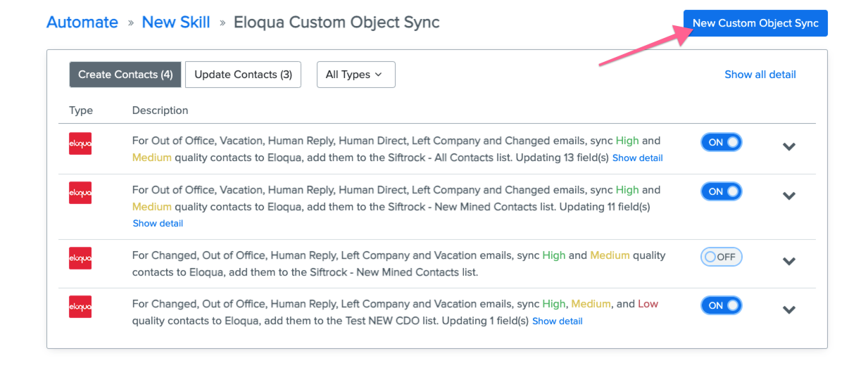Image resolution: width=868 pixels, height=389 pixels.
Task: Toggle off the second row's ON switch
Action: pyautogui.click(x=722, y=191)
